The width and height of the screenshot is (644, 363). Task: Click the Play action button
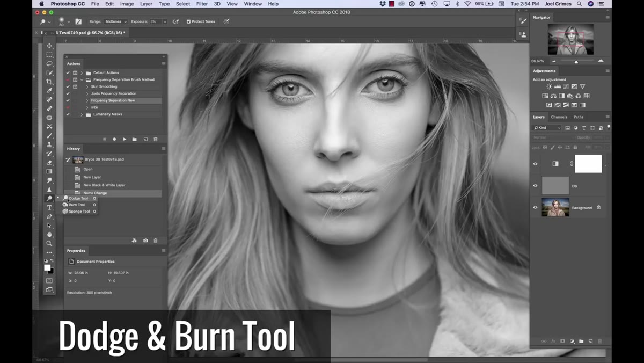click(x=125, y=139)
